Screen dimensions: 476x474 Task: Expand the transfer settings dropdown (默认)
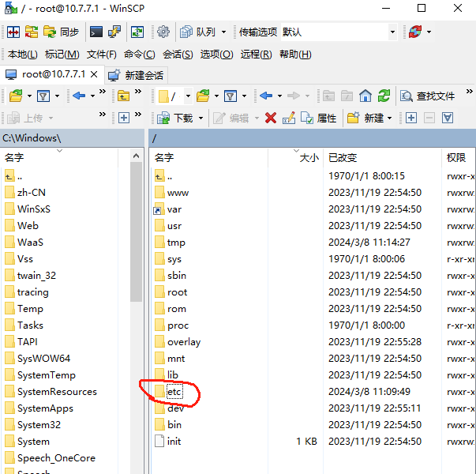392,32
